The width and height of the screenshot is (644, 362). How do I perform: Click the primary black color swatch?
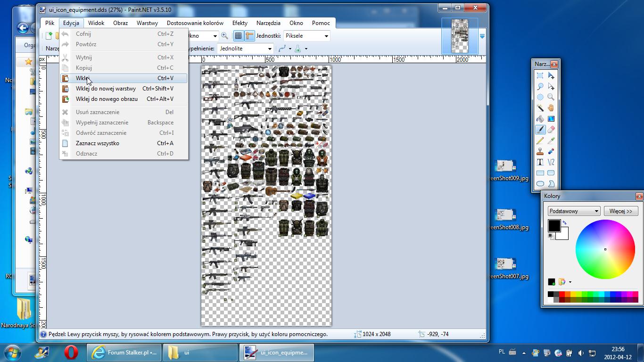click(553, 225)
